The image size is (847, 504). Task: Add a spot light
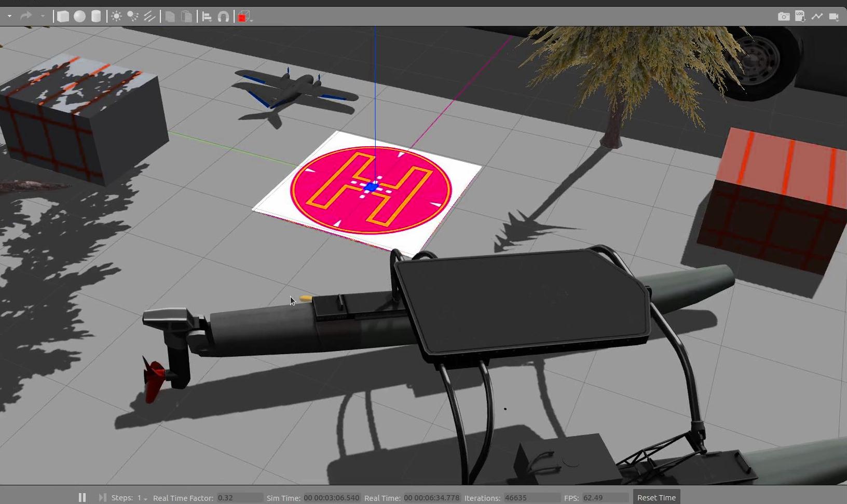[133, 17]
